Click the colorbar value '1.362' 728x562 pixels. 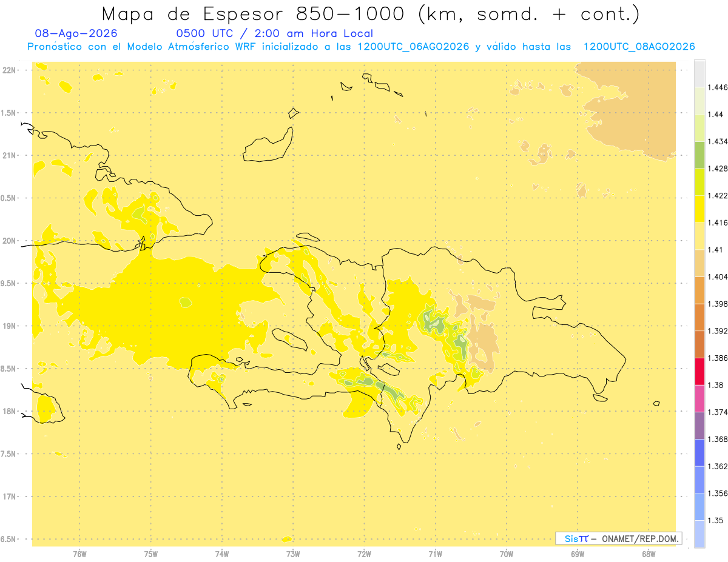[719, 466]
